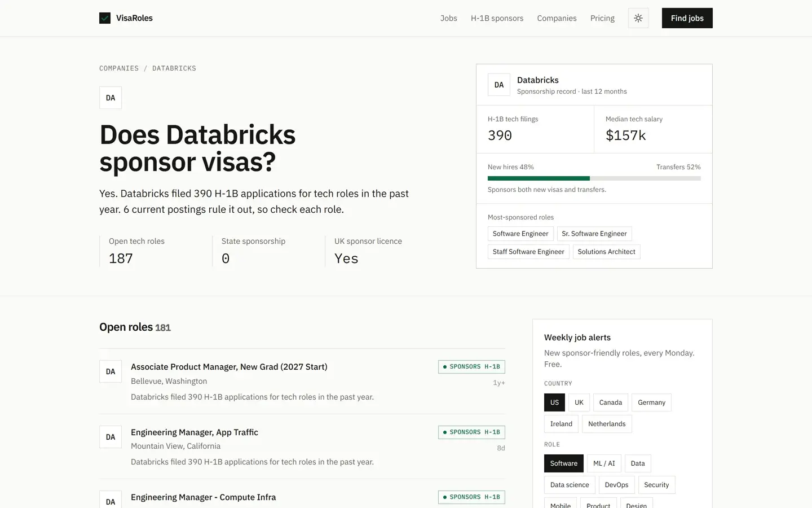
Task: Open the H-1B sponsors nav item
Action: (x=497, y=18)
